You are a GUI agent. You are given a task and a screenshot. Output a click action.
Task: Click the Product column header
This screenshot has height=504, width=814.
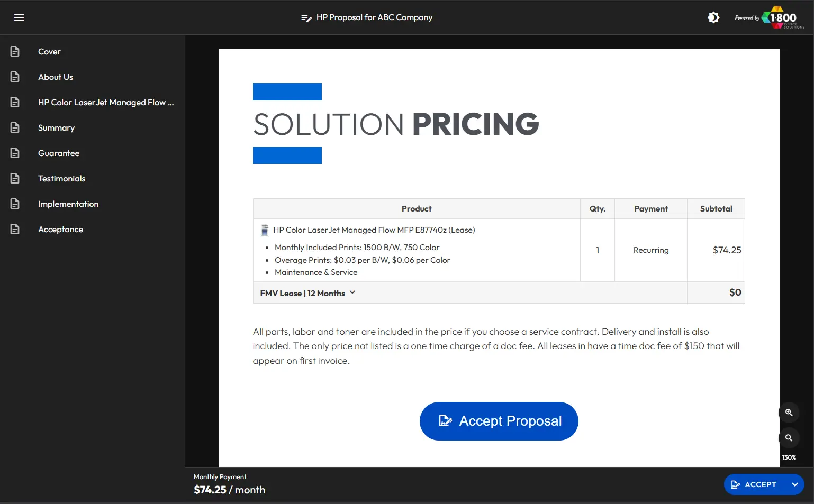coord(417,209)
